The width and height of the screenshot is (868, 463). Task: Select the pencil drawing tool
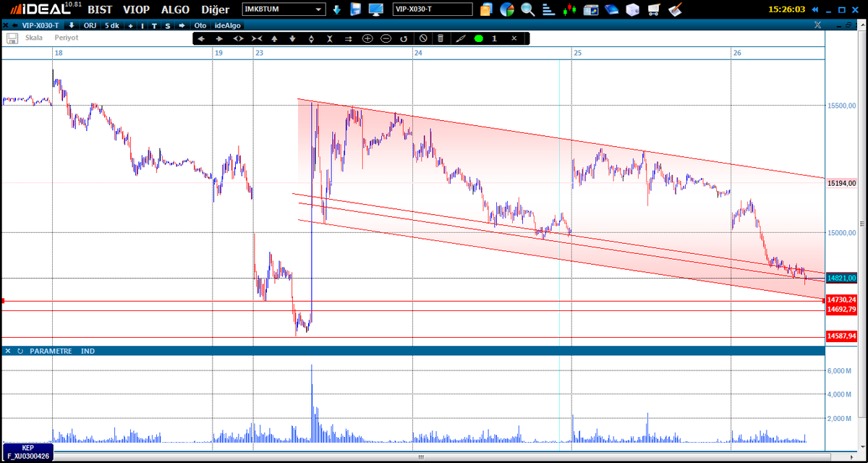(x=460, y=38)
